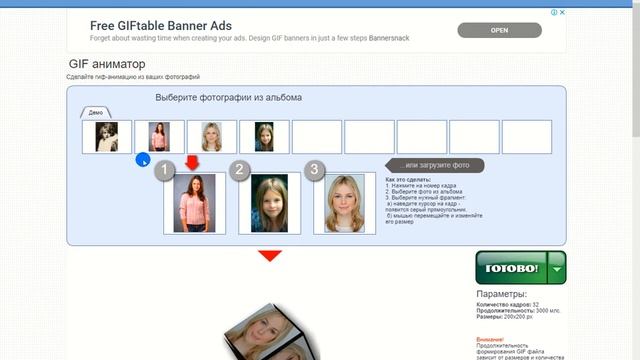Click the frame number 2 circle
640x360 pixels.
[239, 170]
